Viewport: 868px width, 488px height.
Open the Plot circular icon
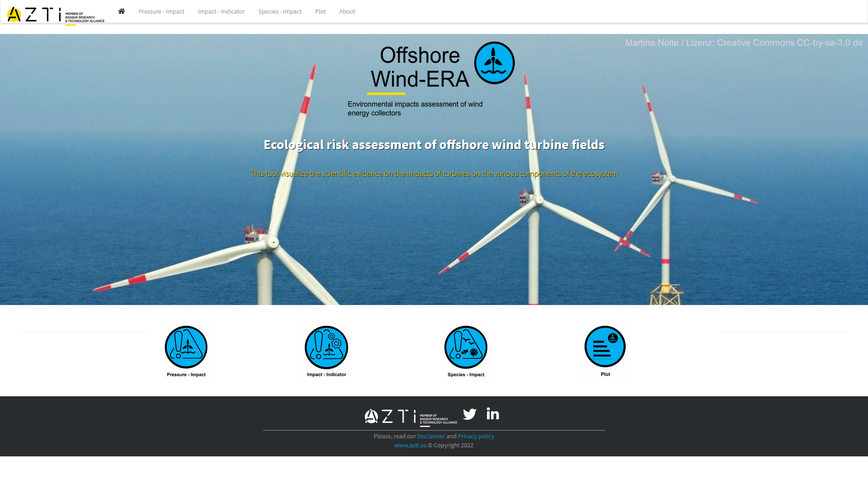tap(605, 347)
